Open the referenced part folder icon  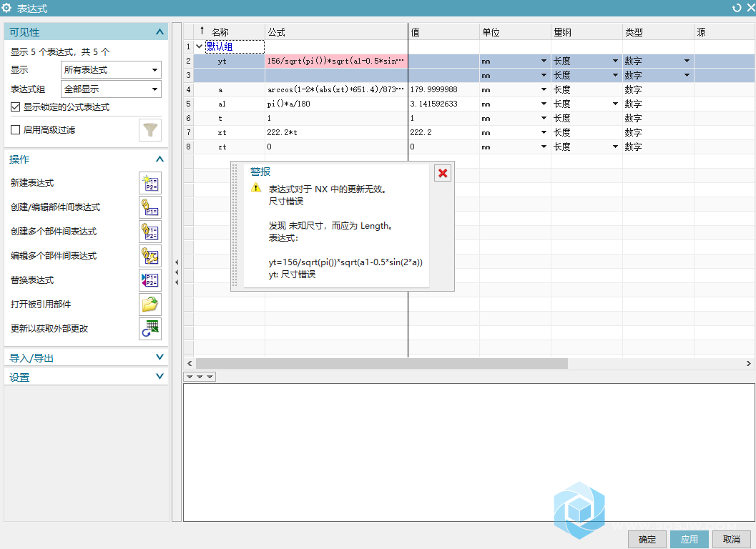(149, 305)
